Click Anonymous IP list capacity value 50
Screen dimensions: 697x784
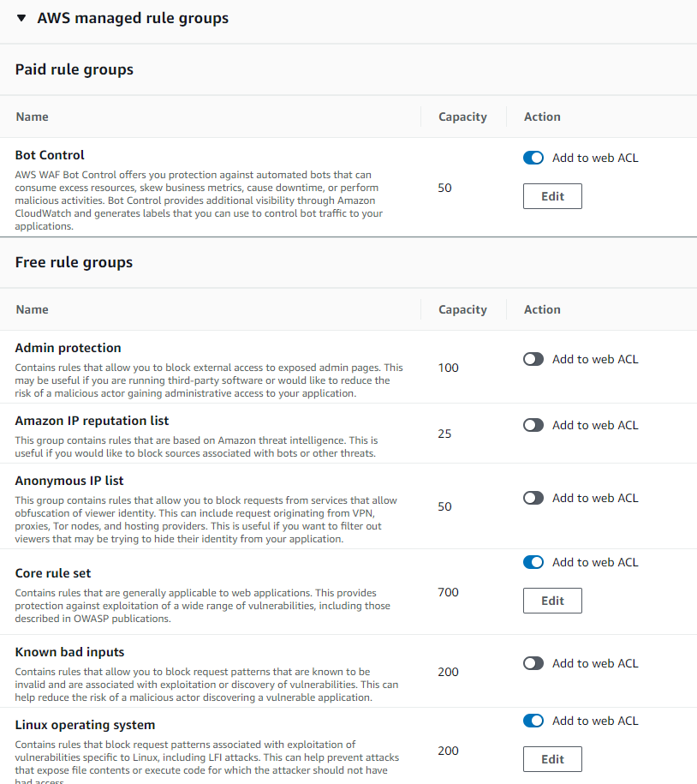[444, 507]
